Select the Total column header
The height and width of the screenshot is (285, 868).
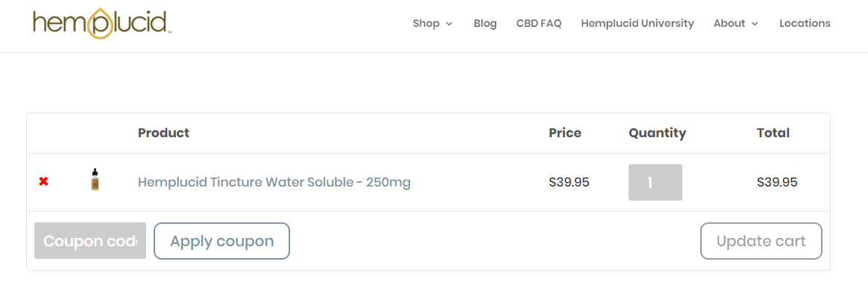coord(773,133)
